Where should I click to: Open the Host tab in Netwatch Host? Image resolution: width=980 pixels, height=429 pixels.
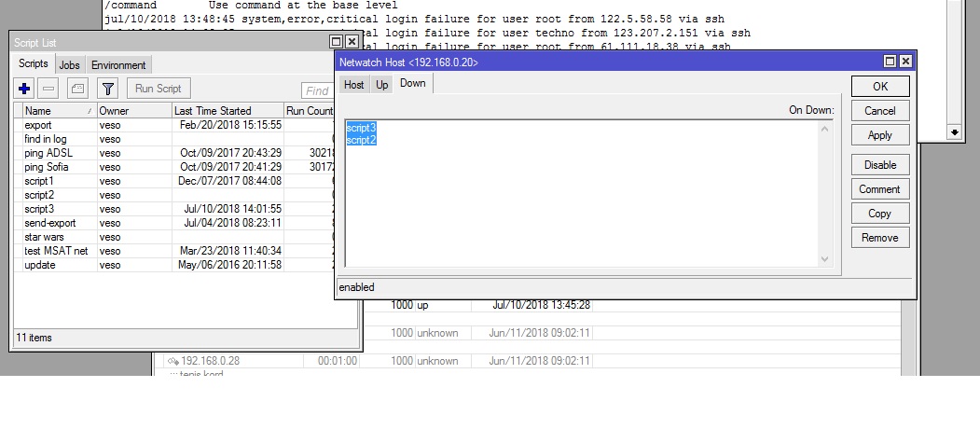(x=353, y=85)
